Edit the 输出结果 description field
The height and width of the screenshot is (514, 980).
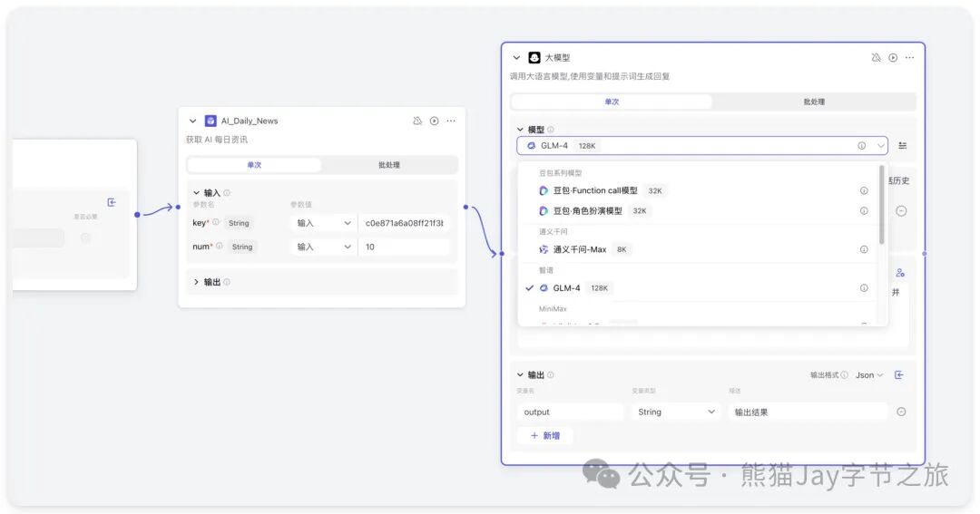[808, 412]
